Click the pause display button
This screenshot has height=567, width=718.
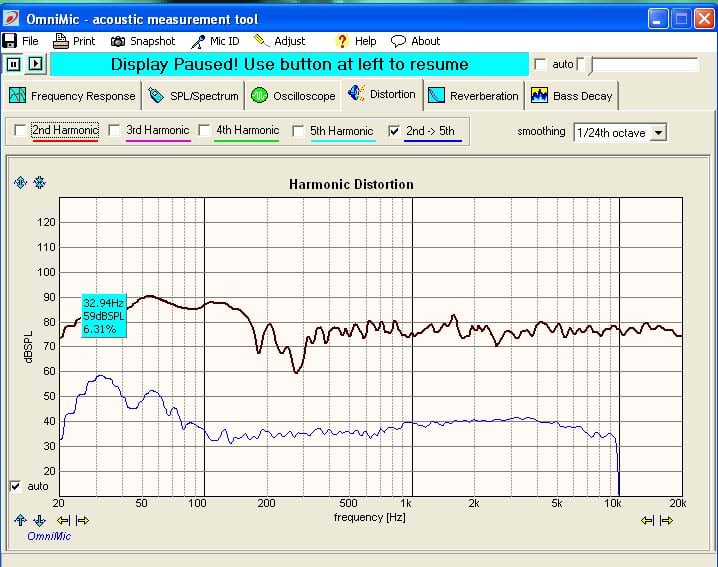click(x=14, y=64)
